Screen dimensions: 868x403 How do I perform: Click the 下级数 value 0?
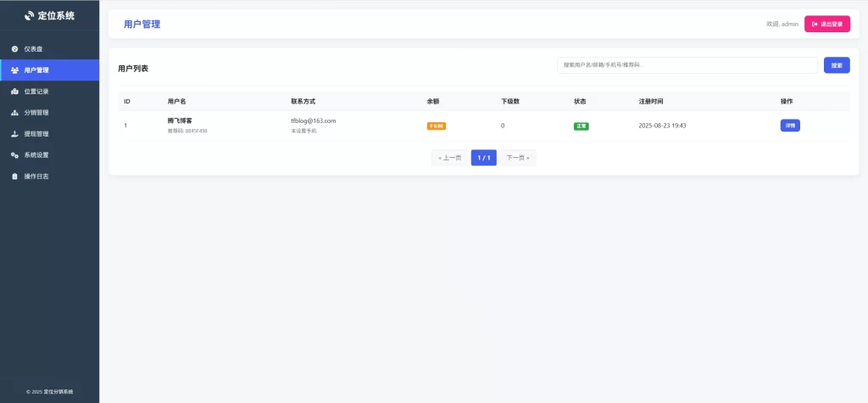pos(503,126)
